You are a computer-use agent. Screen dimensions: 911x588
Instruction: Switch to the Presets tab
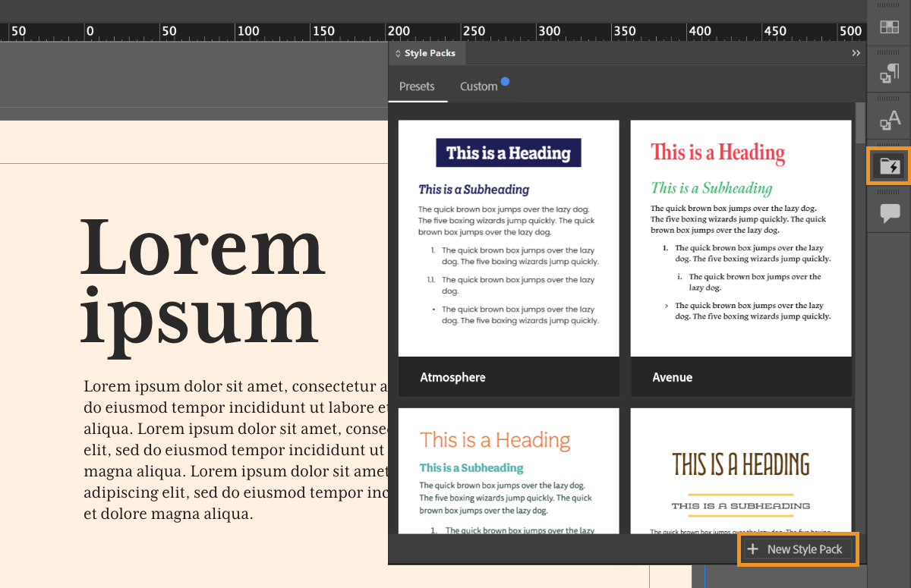[x=417, y=86]
